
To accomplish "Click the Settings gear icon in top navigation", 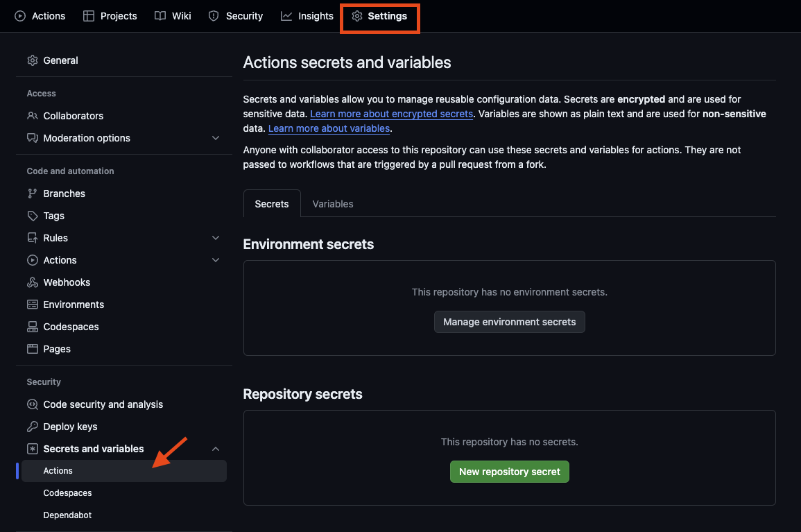I will 356,15.
